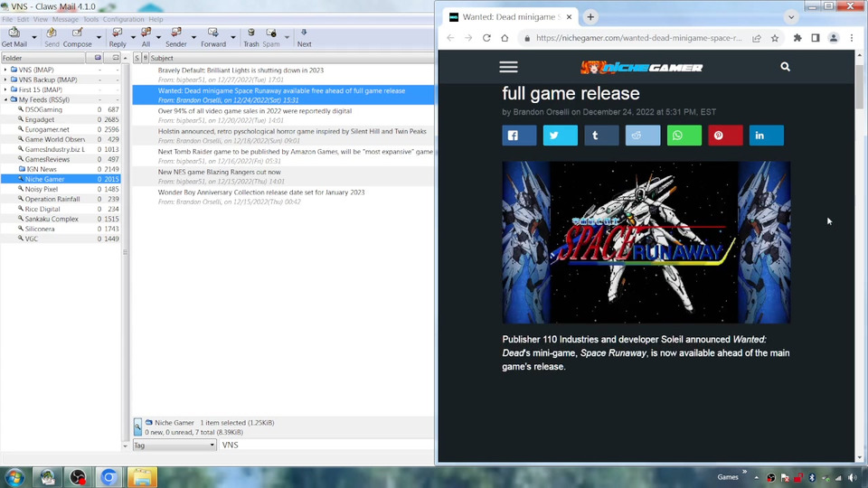Select the Eurogamer.net feed
Screen dimensions: 868x488
tap(47, 129)
